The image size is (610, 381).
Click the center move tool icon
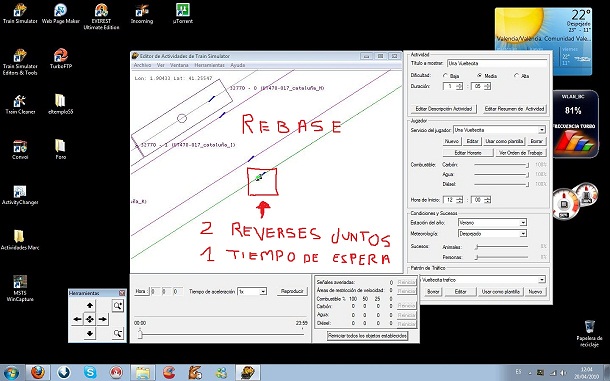(90, 319)
